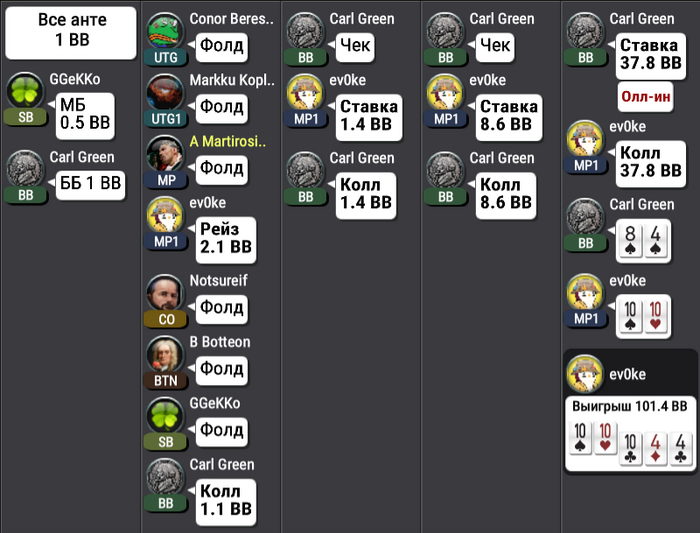Open Markku Kopl avatar at UTG1

click(x=166, y=92)
